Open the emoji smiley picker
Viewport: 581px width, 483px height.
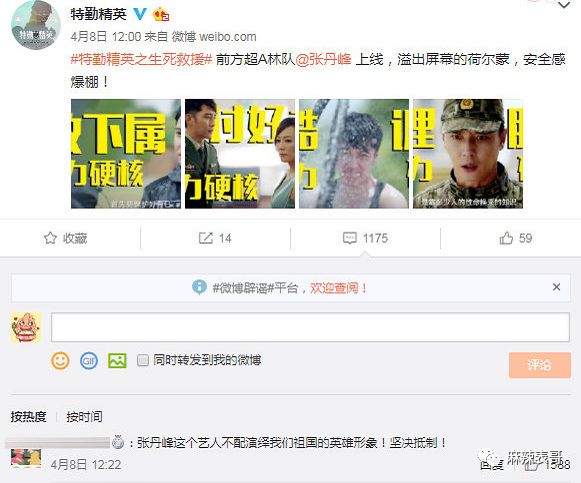pos(60,360)
